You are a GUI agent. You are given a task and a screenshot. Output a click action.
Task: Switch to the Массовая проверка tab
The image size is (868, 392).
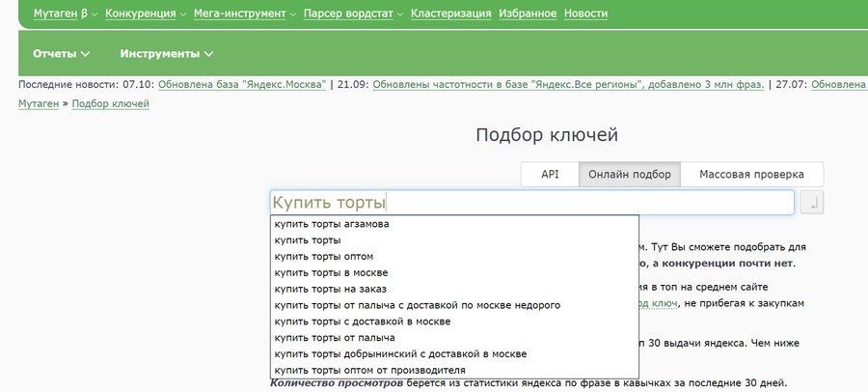(x=751, y=174)
